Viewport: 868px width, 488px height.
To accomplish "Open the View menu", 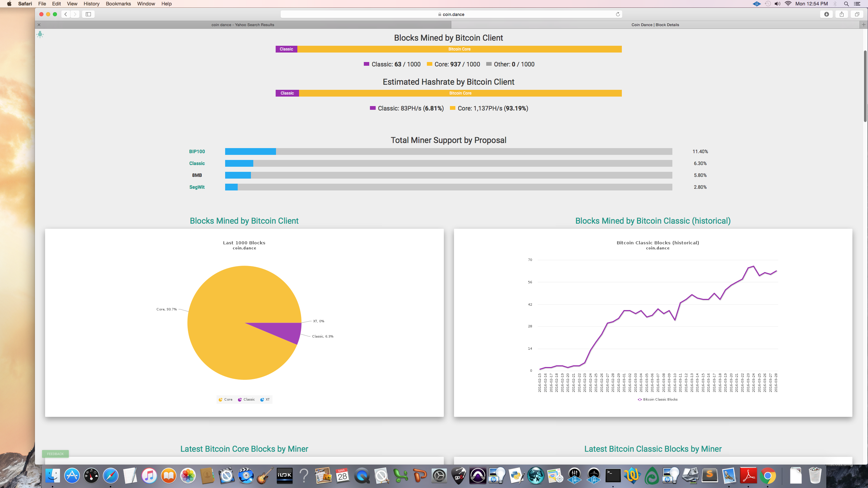I will 72,4.
